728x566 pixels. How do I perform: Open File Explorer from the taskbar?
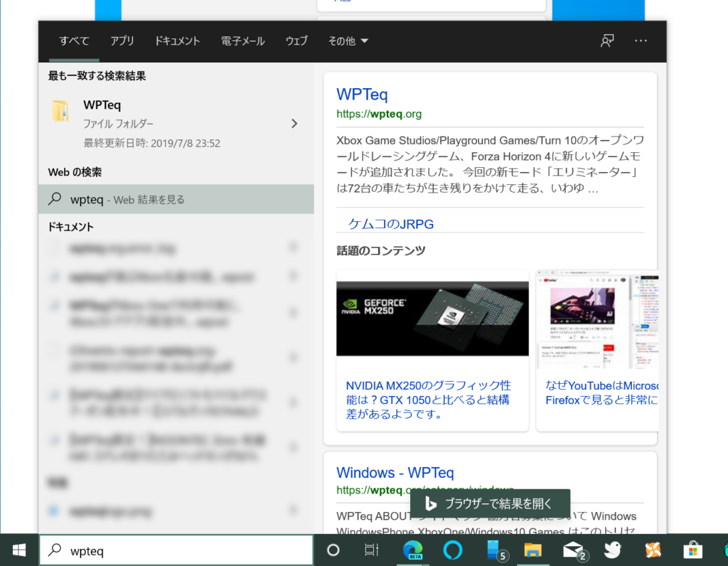532,550
